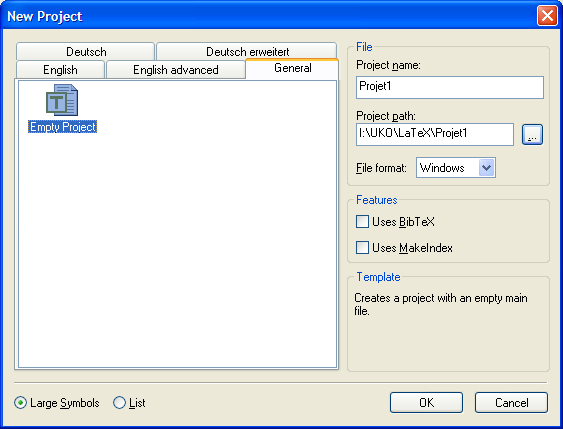Image resolution: width=563 pixels, height=429 pixels.
Task: Open the browse button for project path
Action: coord(532,135)
